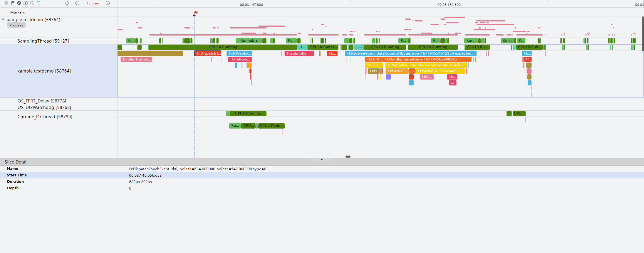Click the 00:03.152.500 time ruler label
The image size is (644, 253).
click(x=449, y=5)
